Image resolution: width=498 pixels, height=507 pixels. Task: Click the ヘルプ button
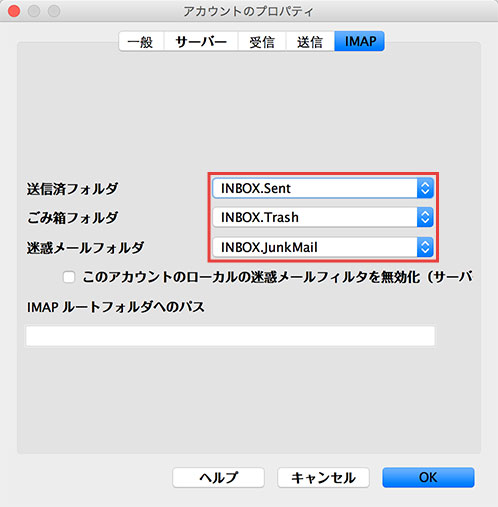pos(219,478)
